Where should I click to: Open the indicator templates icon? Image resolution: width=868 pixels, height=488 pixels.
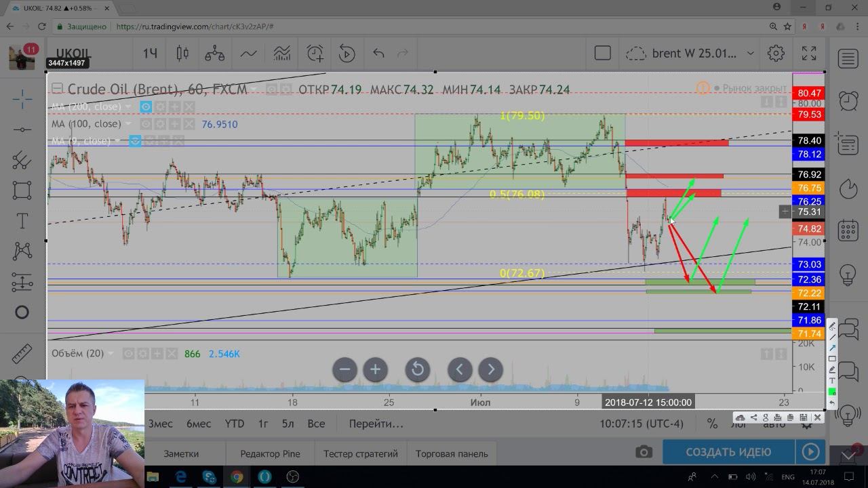point(281,54)
